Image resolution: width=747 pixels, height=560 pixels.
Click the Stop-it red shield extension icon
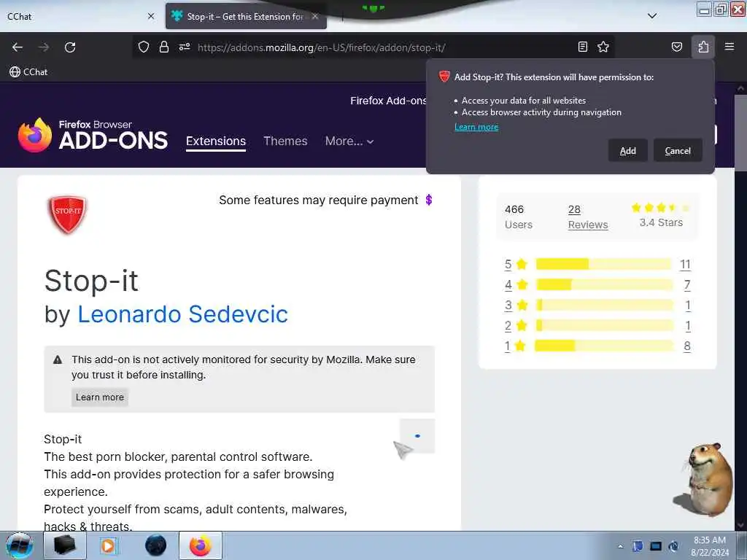[x=68, y=214]
